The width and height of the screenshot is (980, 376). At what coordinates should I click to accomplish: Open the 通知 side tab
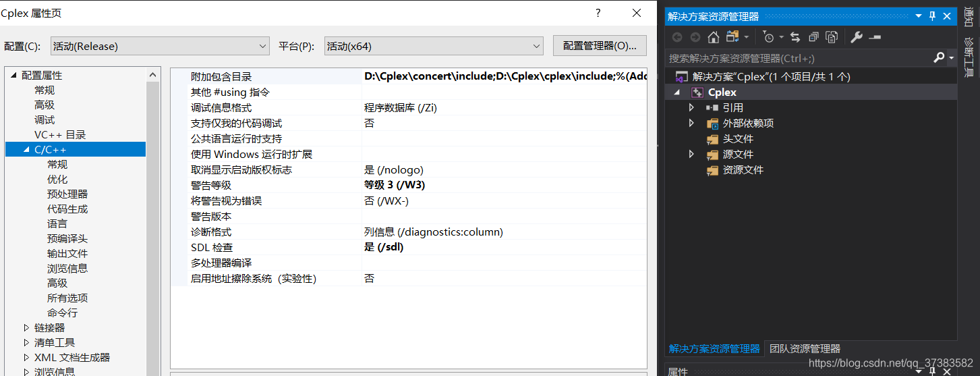(x=969, y=18)
